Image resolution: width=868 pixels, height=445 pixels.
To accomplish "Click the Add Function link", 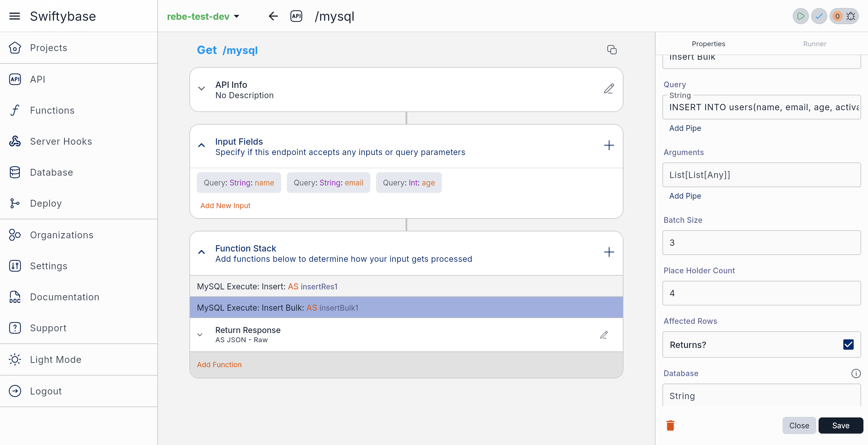I will pos(219,365).
